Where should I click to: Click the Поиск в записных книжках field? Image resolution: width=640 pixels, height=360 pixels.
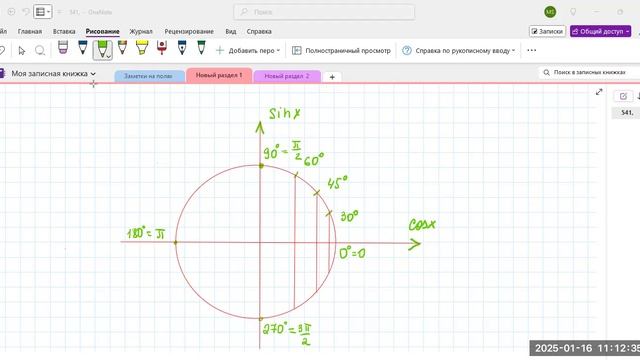tap(589, 72)
